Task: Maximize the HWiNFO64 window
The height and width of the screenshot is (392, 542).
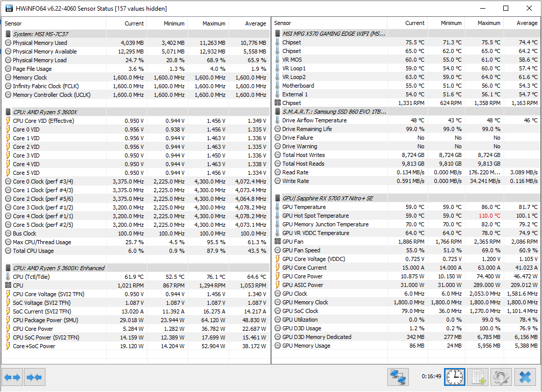Action: click(x=506, y=8)
